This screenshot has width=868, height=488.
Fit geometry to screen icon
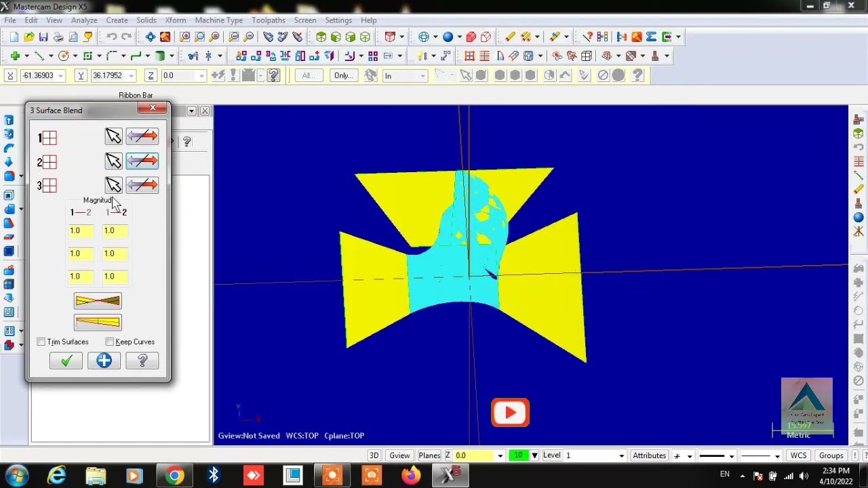(150, 37)
